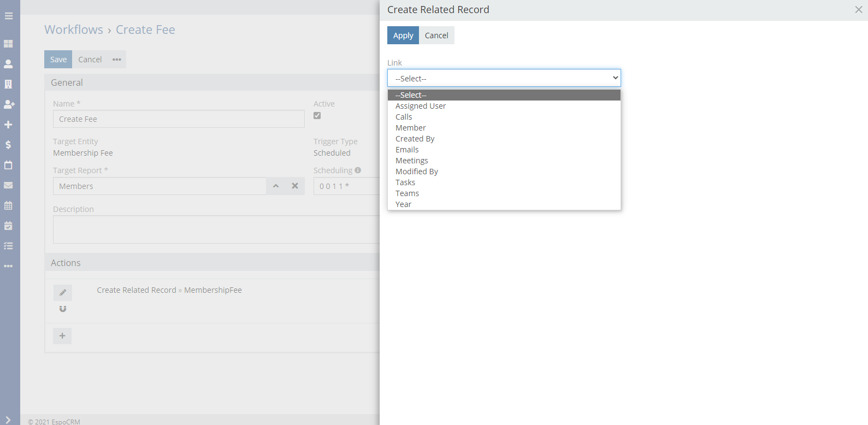The height and width of the screenshot is (425, 868).
Task: Toggle the Active checkbox
Action: tap(317, 116)
